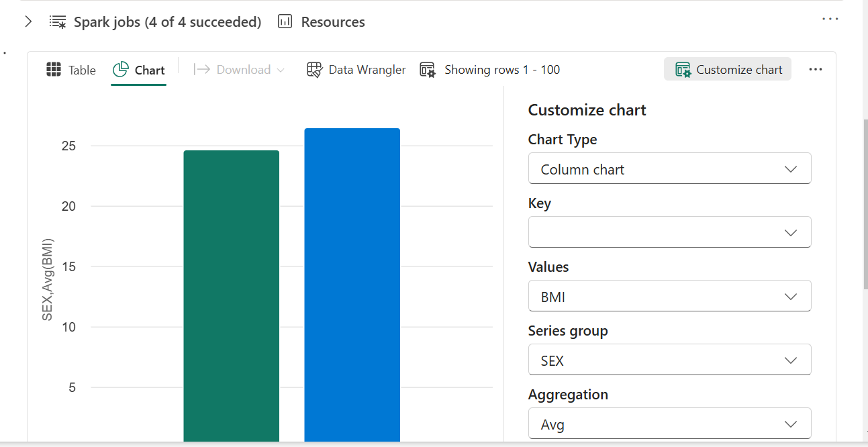The height and width of the screenshot is (447, 868).
Task: Open the Resources tab
Action: (332, 22)
